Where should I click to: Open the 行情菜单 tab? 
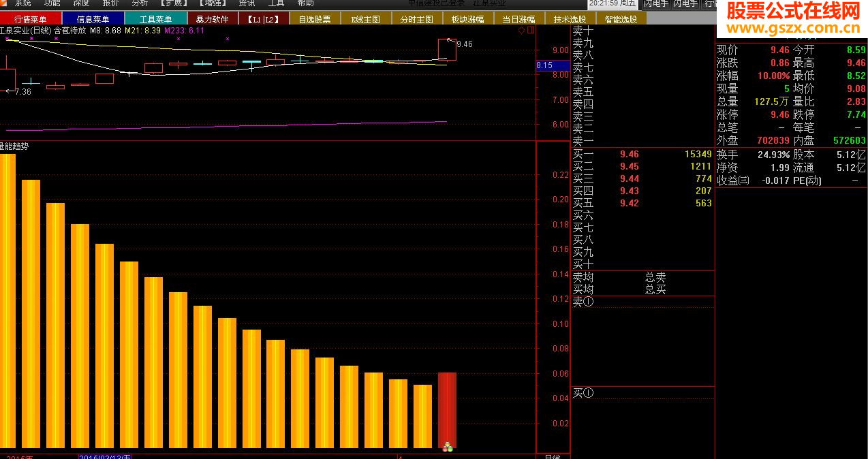(x=31, y=19)
